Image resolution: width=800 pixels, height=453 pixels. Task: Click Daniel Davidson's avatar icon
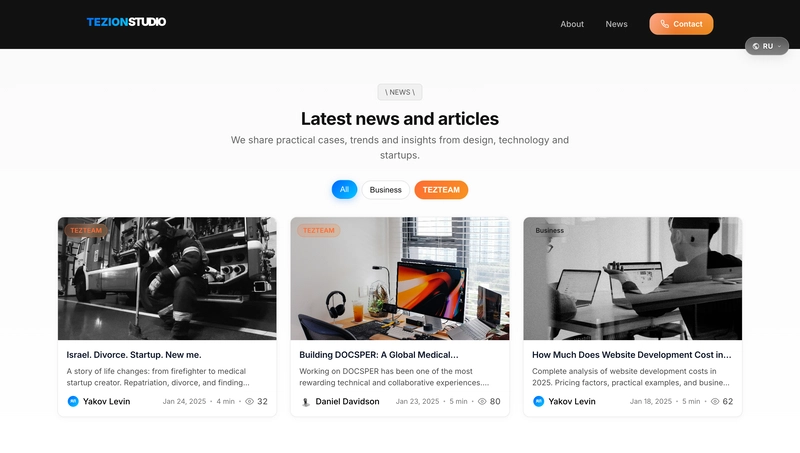[306, 401]
